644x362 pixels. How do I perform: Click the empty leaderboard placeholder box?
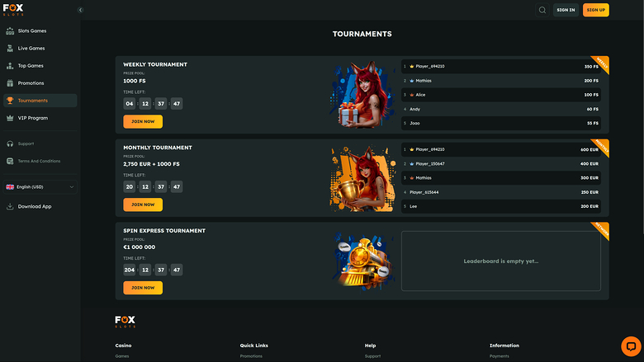(500, 261)
